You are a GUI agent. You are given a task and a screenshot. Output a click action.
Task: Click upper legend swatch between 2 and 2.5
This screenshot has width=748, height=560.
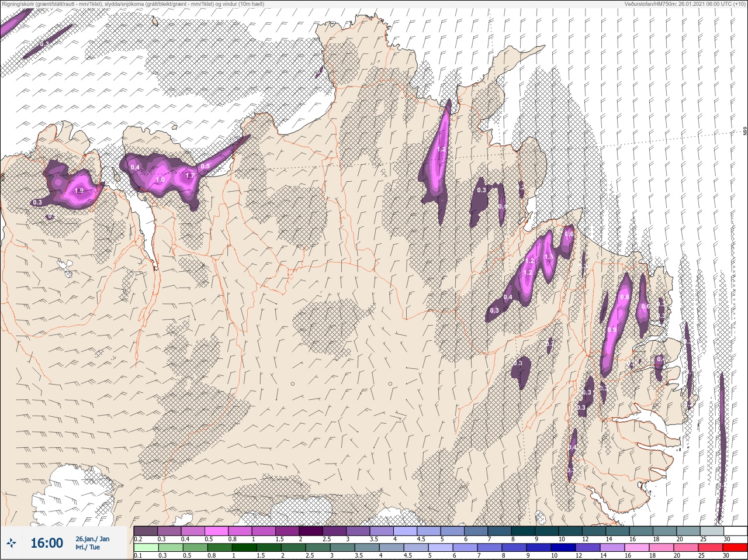point(311,531)
